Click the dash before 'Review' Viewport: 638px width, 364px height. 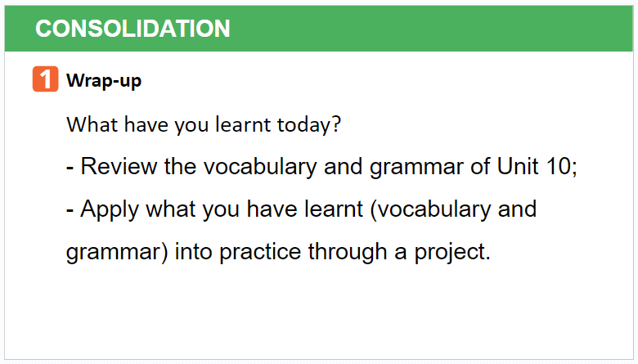[70, 168]
